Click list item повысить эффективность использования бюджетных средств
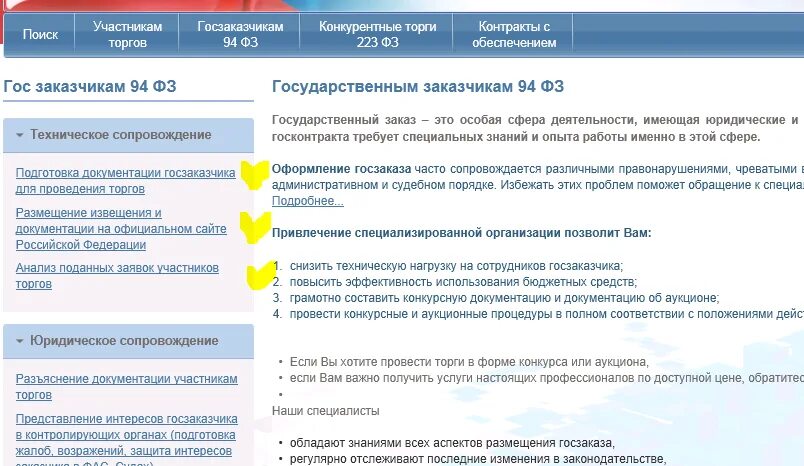The image size is (804, 466). pyautogui.click(x=463, y=282)
